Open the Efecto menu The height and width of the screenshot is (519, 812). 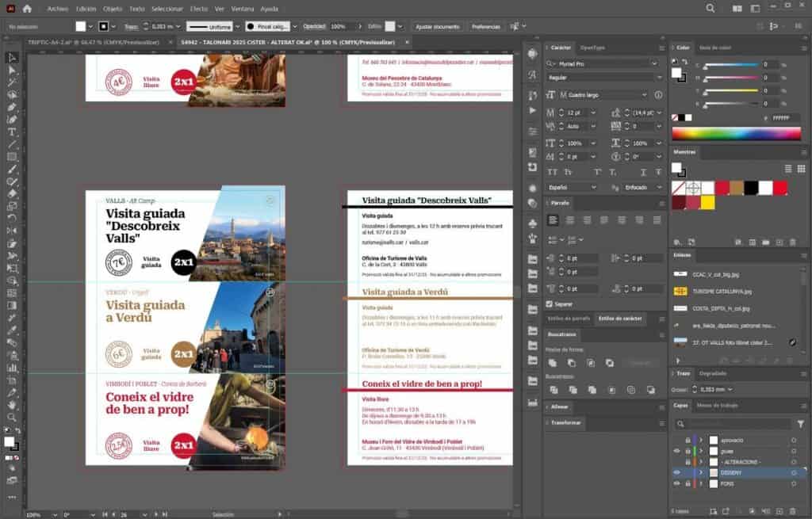coord(199,9)
